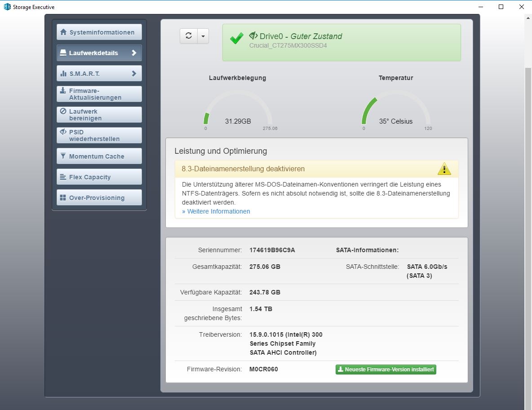Screen dimensions: 532x410
Task: Click the Storage Executive title bar icon
Action: tap(7, 7)
